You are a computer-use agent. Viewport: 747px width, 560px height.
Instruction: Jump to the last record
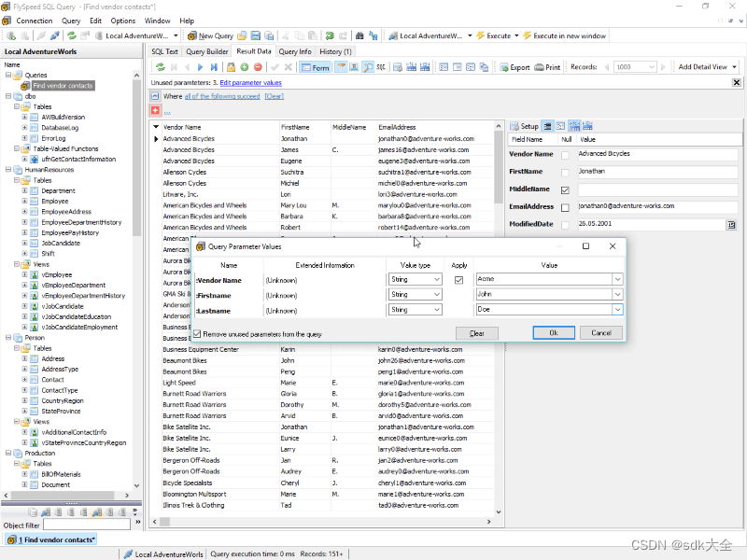click(x=215, y=66)
